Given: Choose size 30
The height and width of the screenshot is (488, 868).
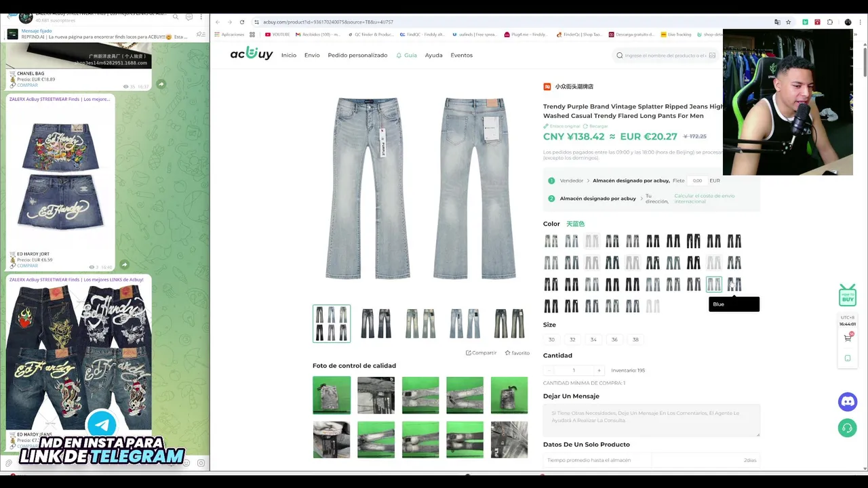Looking at the screenshot, I should point(551,340).
